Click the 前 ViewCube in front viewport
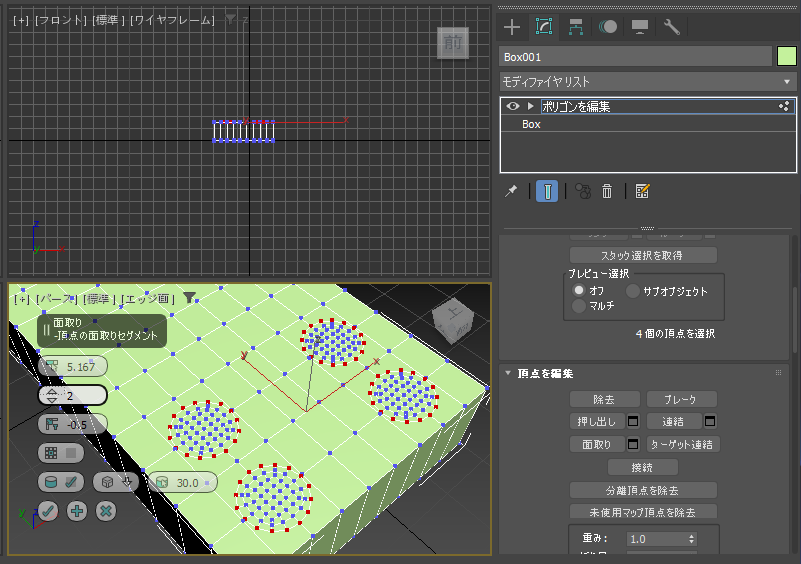 point(453,43)
